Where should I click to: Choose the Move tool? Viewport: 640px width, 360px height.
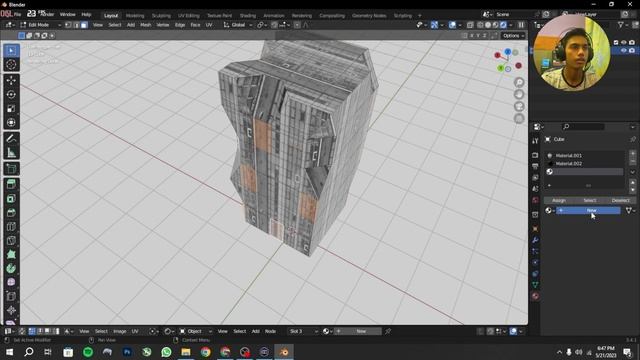click(11, 80)
